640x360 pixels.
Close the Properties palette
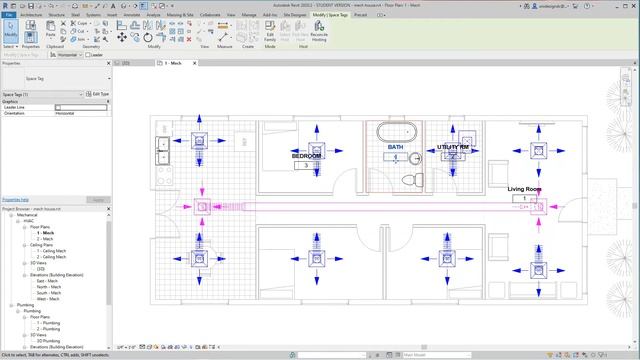pos(109,63)
